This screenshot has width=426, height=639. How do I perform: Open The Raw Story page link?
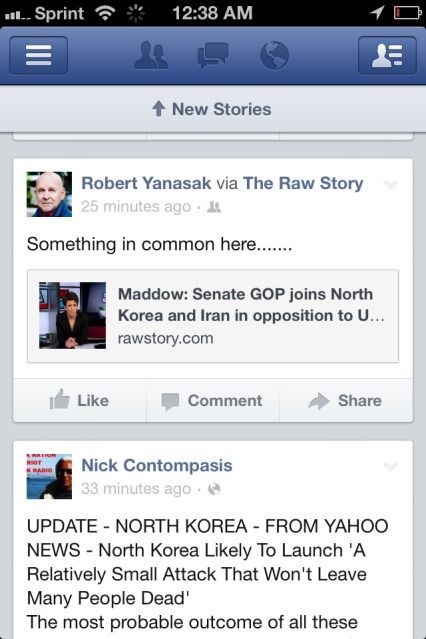coord(303,183)
